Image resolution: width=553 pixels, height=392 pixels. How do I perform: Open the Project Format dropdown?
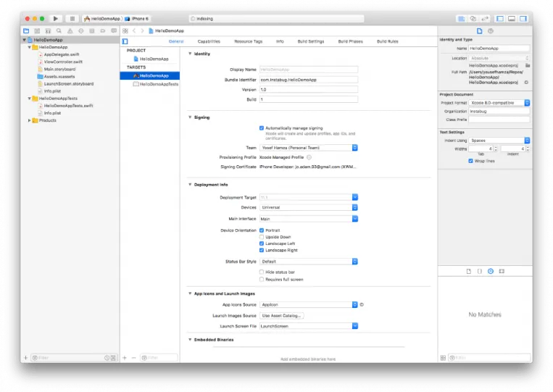pos(499,103)
